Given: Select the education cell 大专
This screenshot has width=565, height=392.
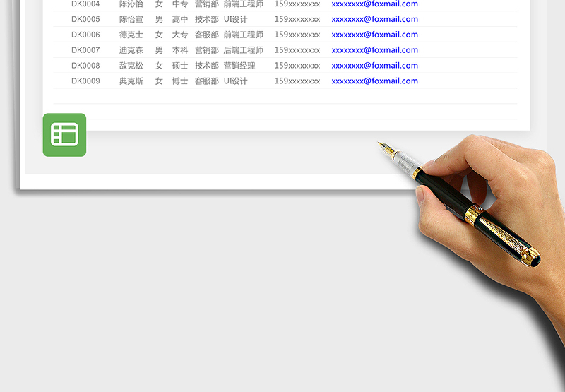Looking at the screenshot, I should click(180, 35).
